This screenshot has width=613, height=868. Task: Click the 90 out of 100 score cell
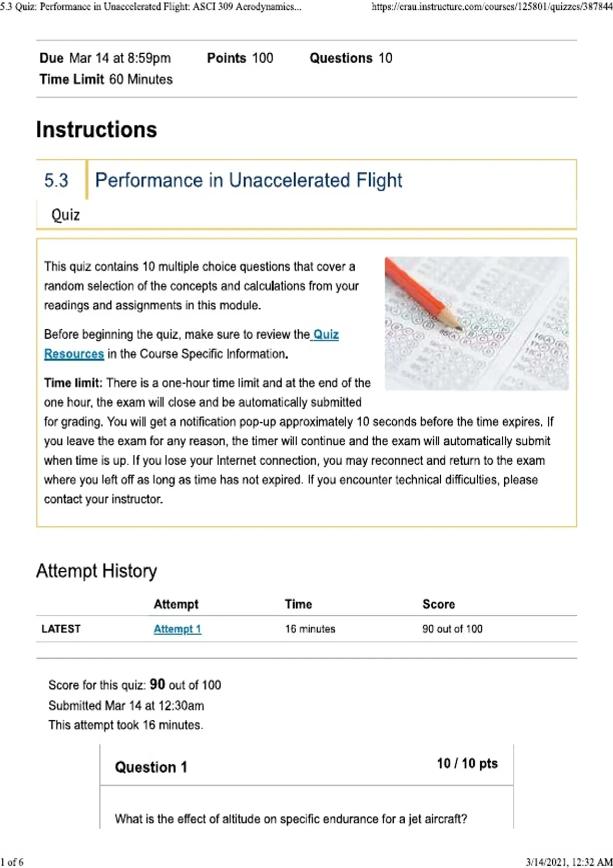click(x=452, y=629)
